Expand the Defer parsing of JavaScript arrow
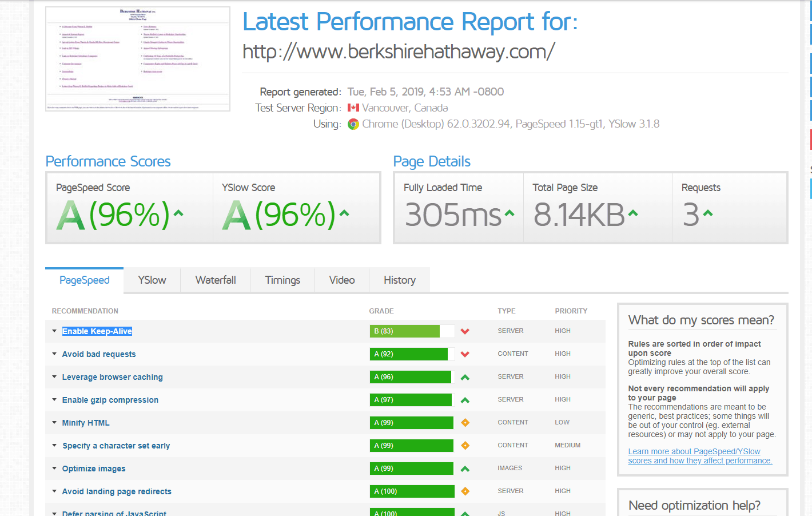Screen dimensions: 812x516 pos(54,513)
